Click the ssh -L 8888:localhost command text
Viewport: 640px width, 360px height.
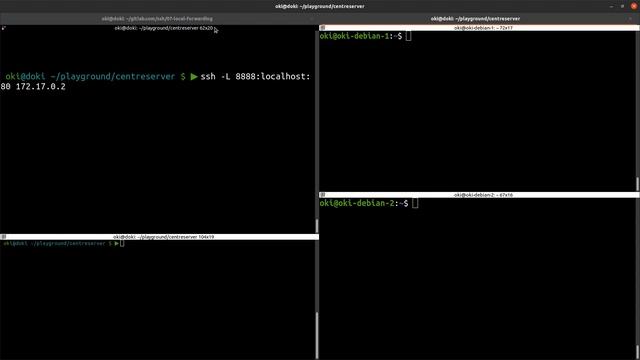(255, 77)
